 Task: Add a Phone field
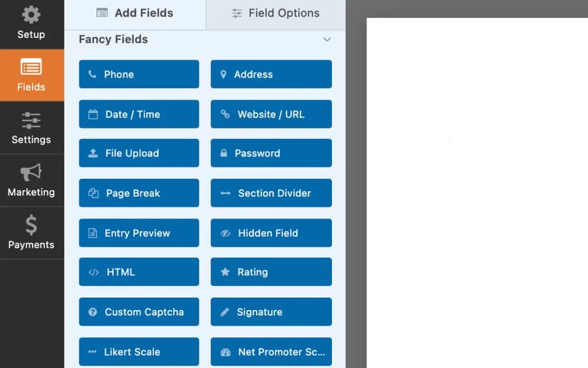point(139,74)
